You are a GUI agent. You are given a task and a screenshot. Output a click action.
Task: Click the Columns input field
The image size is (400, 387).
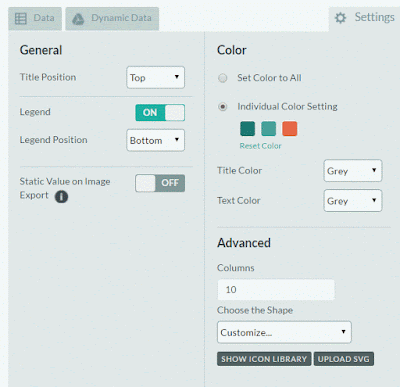[x=276, y=290]
